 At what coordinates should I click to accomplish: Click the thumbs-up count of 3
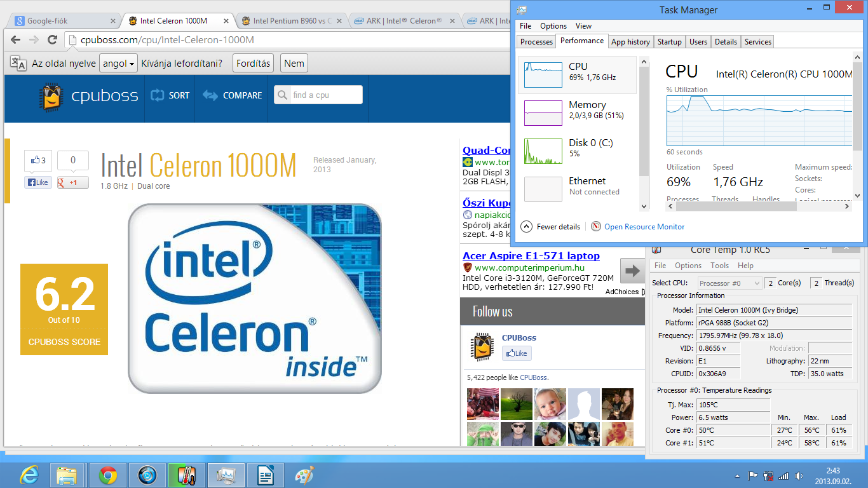click(x=38, y=161)
